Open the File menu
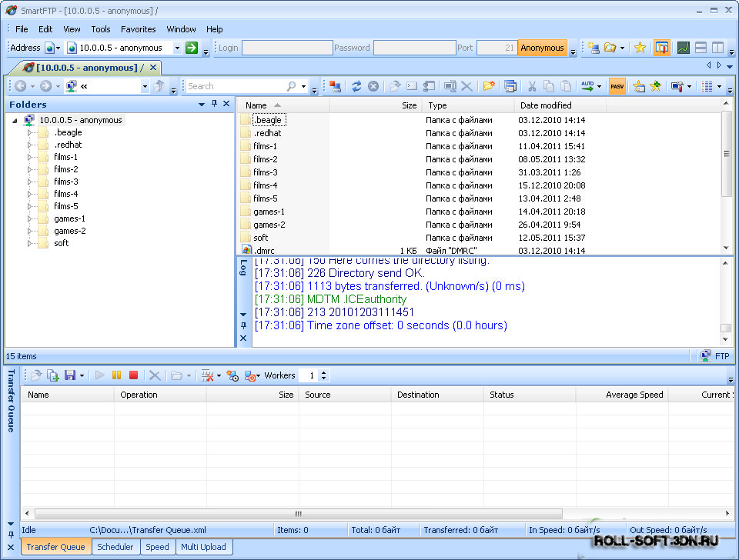Image resolution: width=739 pixels, height=560 pixels. pos(22,29)
